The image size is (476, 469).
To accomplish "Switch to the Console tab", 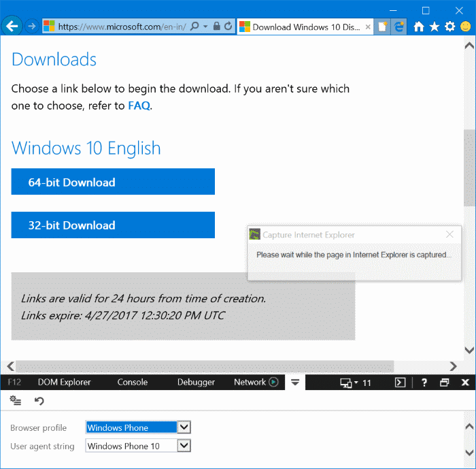I will point(133,383).
